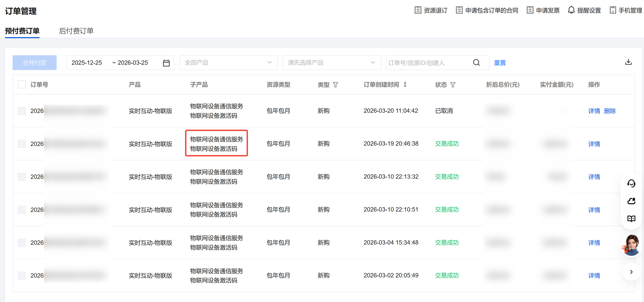Image resolution: width=644 pixels, height=302 pixels.
Task: Click 重置 to reset filters
Action: click(500, 63)
